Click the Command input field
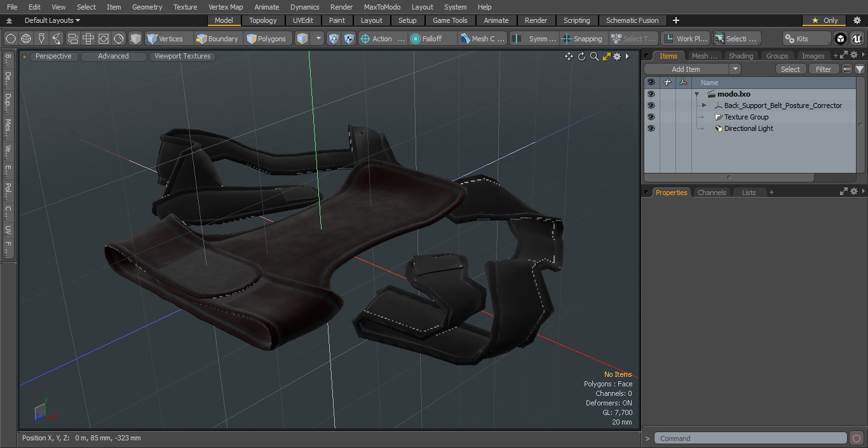 tap(751, 438)
